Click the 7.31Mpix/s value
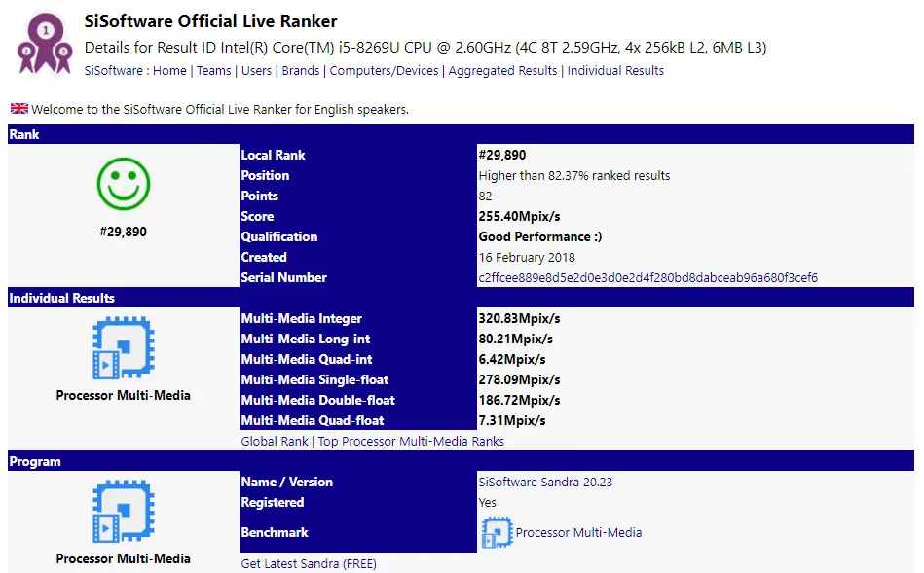 pos(512,420)
